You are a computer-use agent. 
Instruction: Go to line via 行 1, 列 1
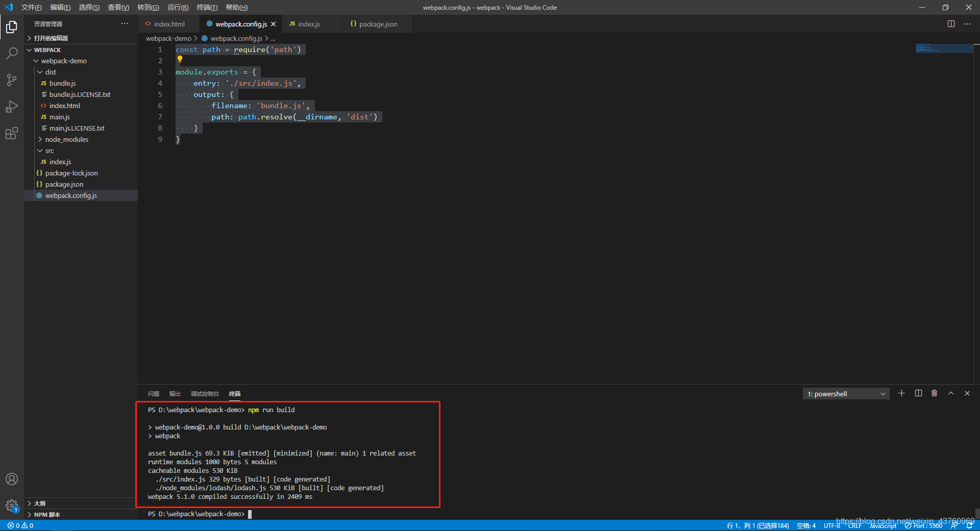pos(758,525)
